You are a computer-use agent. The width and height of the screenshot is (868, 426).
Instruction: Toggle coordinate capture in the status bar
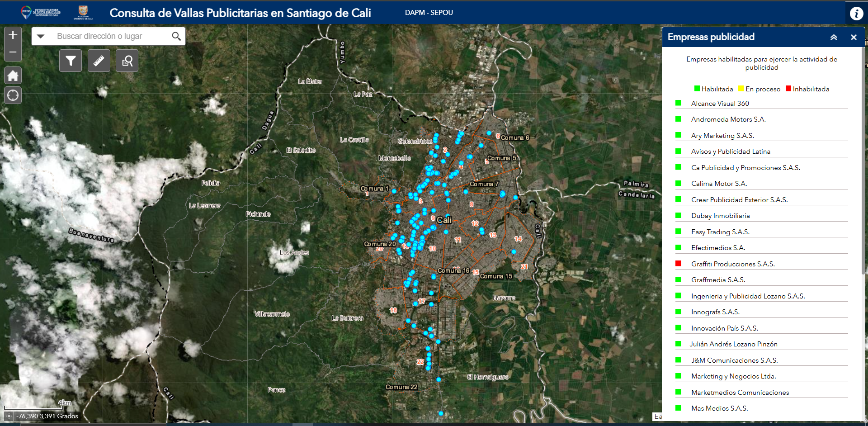pos(9,416)
